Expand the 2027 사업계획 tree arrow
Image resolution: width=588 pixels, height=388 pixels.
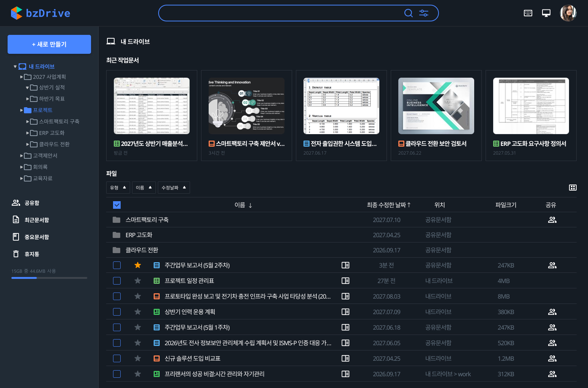point(22,77)
